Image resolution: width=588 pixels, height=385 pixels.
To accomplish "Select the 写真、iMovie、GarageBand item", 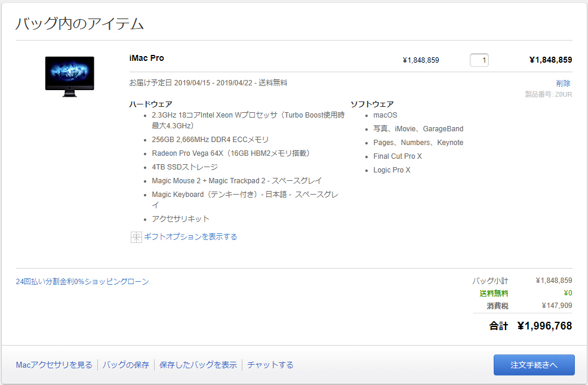I will [418, 128].
